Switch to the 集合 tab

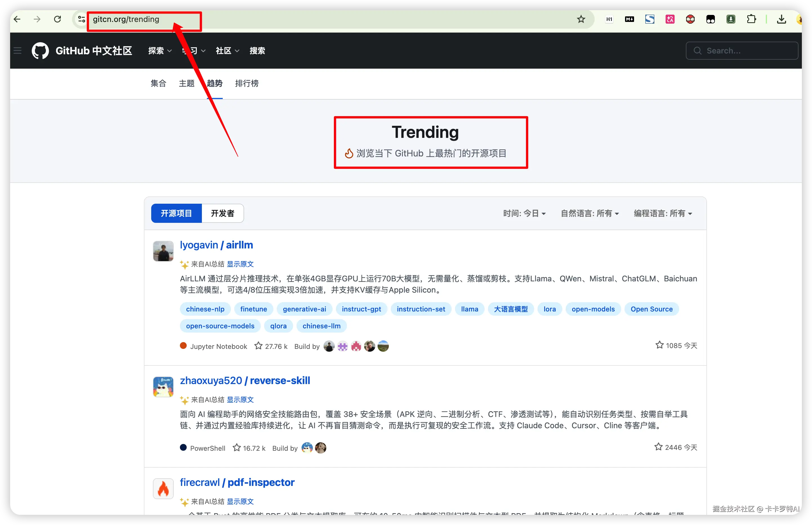point(158,84)
